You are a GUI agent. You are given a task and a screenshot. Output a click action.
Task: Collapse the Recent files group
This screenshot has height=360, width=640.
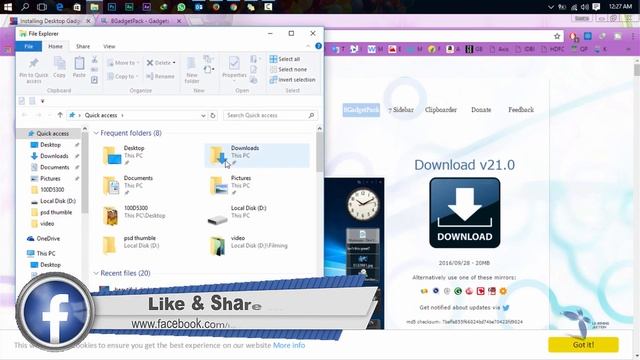point(96,273)
